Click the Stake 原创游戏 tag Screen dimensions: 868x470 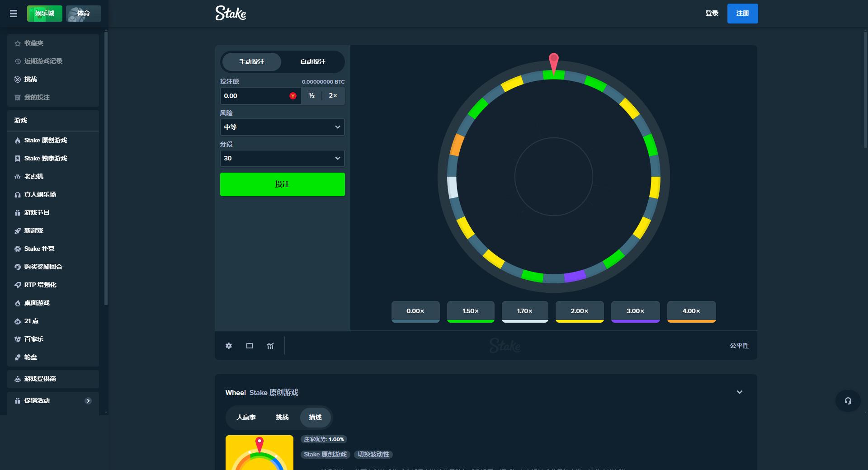click(325, 454)
